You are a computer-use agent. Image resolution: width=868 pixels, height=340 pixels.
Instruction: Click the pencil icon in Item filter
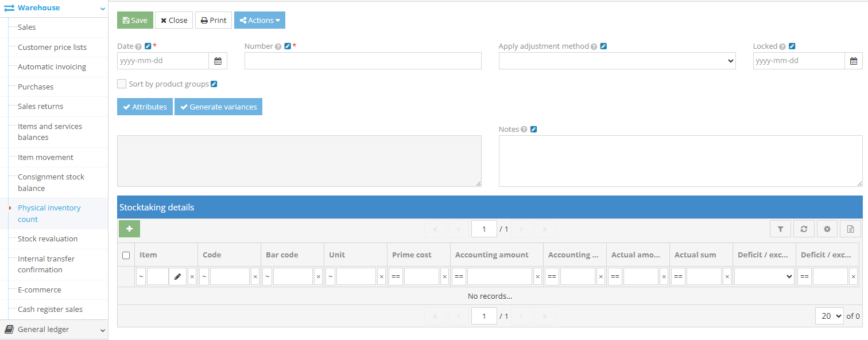177,277
